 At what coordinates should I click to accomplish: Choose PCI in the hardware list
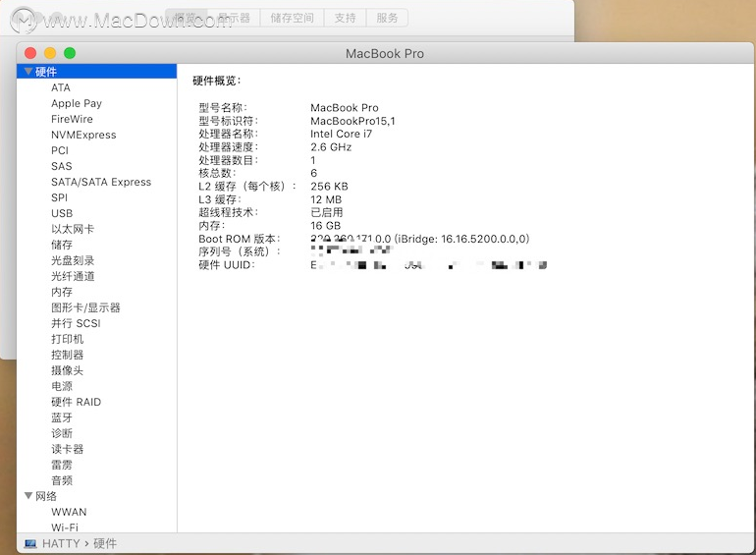(x=60, y=150)
